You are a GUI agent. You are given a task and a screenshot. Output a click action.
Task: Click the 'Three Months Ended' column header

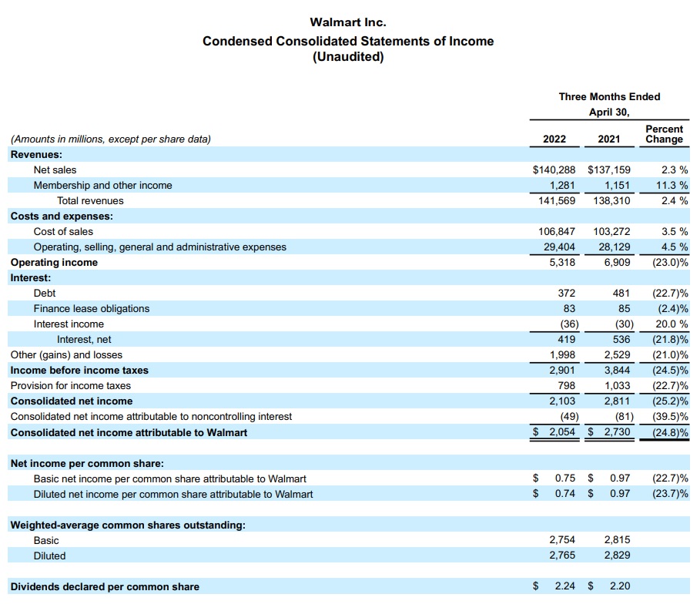[x=609, y=96]
